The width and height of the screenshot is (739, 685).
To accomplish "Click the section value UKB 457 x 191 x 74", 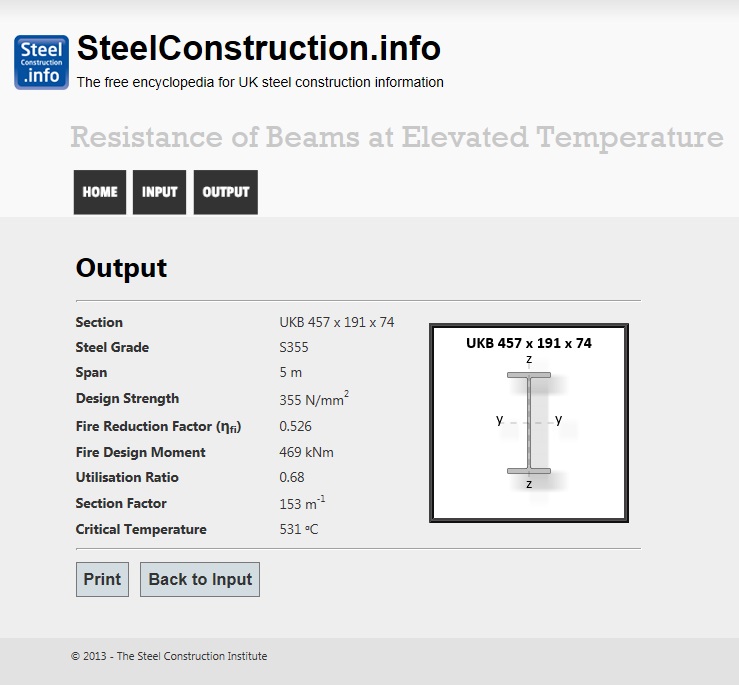I will tap(336, 322).
